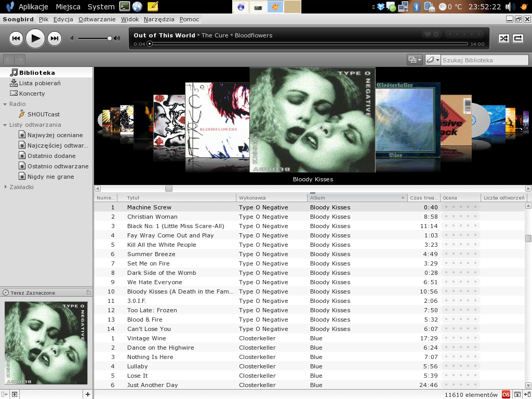Rate the track Vintage Wine
This screenshot has height=399, width=532.
point(460,338)
